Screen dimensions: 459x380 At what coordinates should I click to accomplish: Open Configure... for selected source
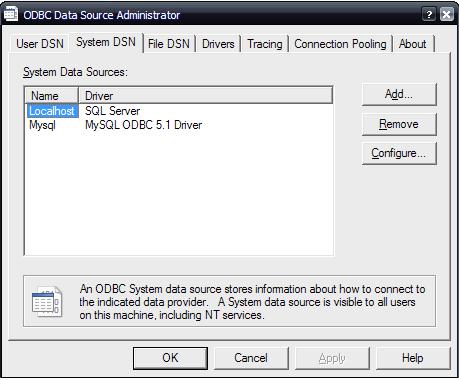pyautogui.click(x=399, y=153)
